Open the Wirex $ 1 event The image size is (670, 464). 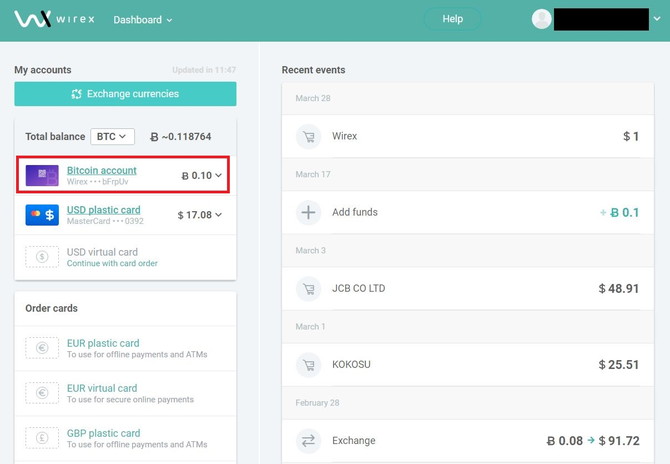(x=468, y=136)
